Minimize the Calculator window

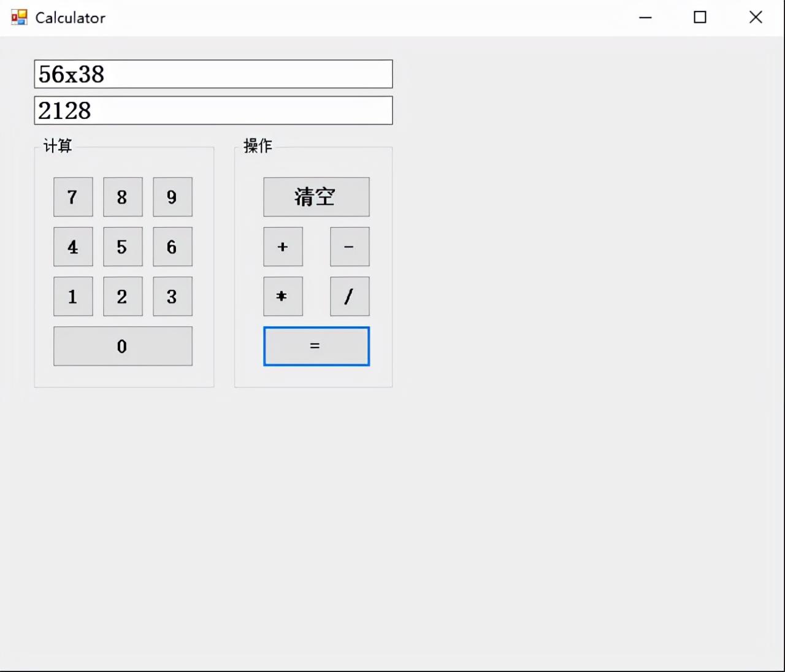(x=645, y=17)
